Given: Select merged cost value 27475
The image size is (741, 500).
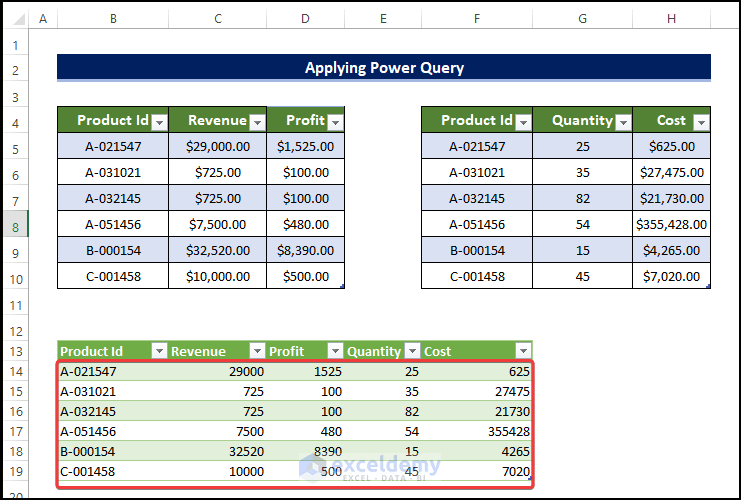Looking at the screenshot, I should click(477, 391).
